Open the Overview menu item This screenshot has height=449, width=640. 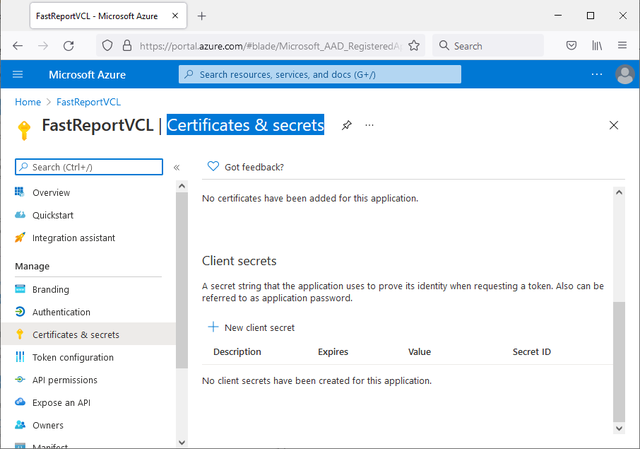point(51,193)
